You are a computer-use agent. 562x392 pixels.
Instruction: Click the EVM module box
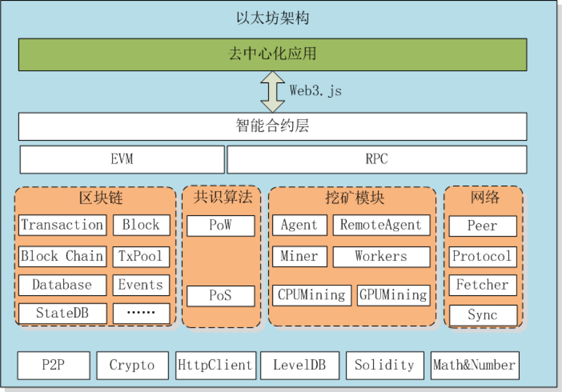[122, 159]
